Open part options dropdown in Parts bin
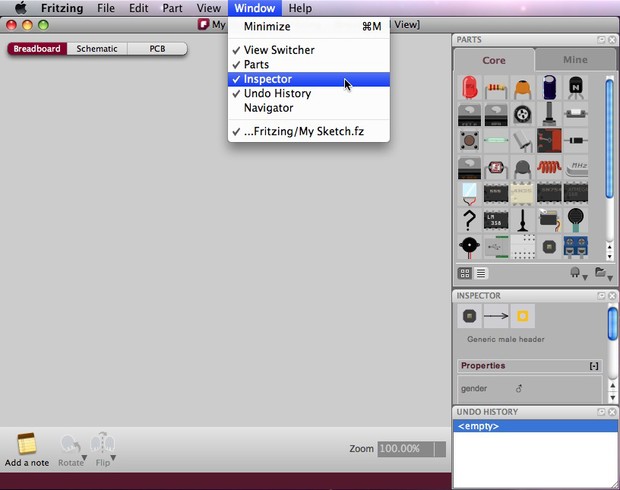Viewport: 620px width, 490px height. click(x=578, y=273)
